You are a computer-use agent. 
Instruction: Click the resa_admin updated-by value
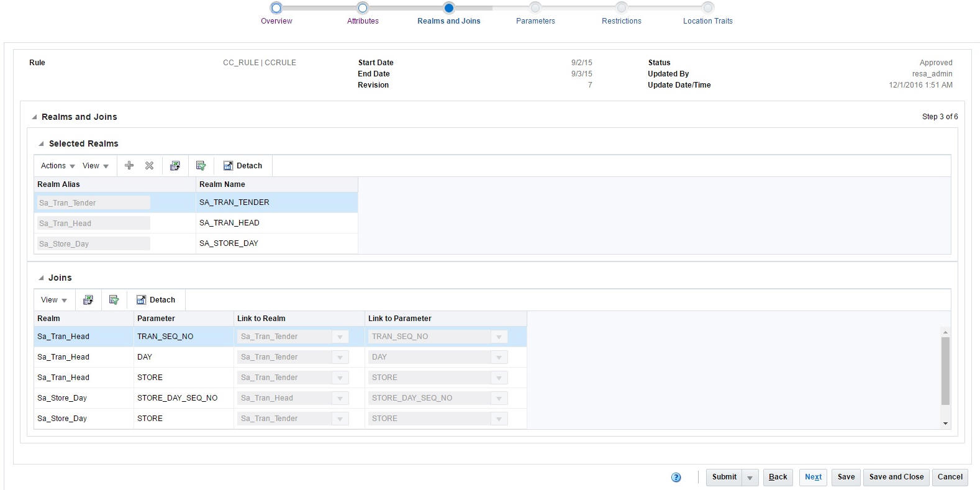point(932,74)
